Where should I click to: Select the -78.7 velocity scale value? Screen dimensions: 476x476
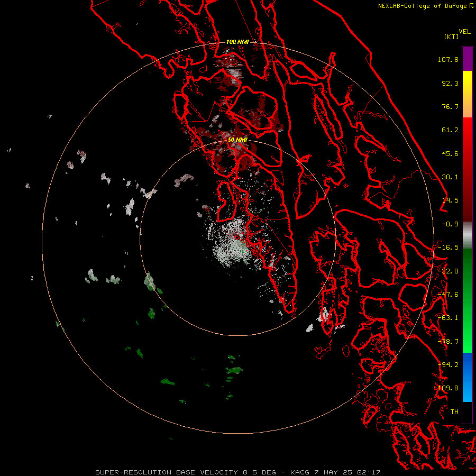[x=448, y=341]
